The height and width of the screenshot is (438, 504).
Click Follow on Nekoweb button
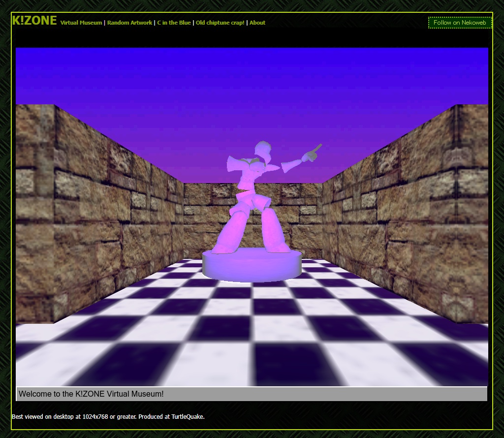[460, 23]
